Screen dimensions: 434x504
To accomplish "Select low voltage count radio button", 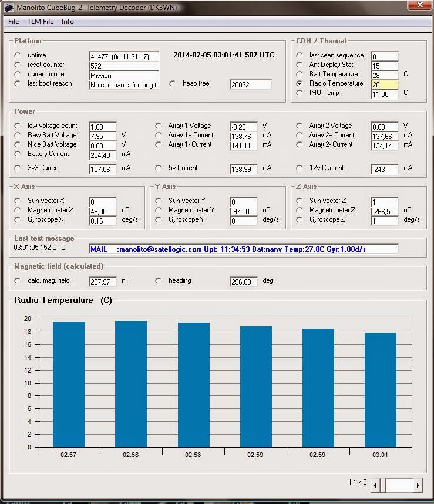I will 18,126.
